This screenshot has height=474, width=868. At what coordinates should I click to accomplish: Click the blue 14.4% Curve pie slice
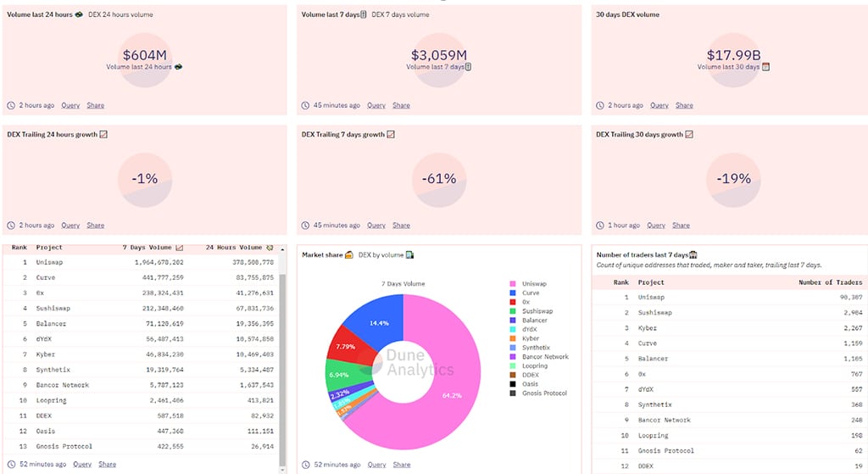380,321
